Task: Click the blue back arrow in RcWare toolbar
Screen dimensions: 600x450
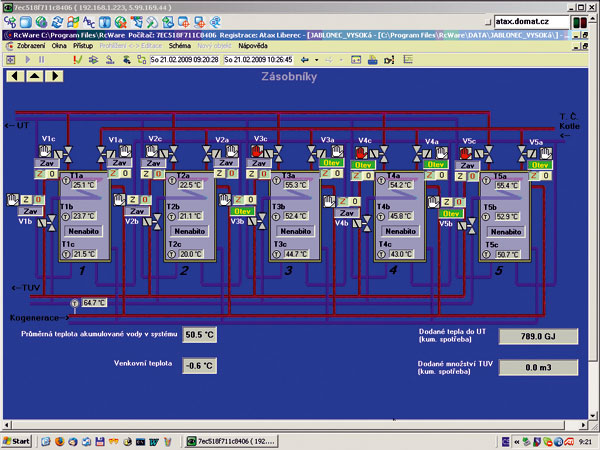Action: point(305,60)
